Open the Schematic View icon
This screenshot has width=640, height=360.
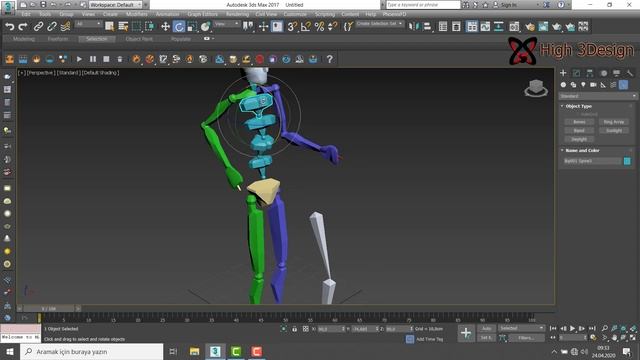(x=499, y=27)
